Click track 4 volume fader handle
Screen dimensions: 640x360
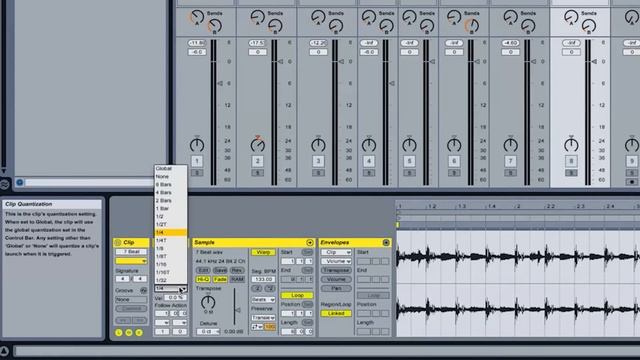392,83
